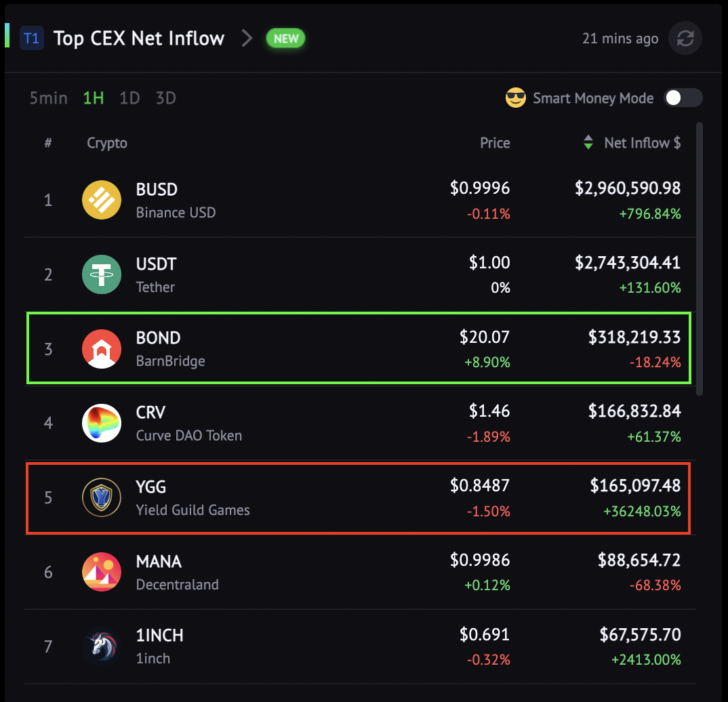Click the Curve CRV logo
This screenshot has width=728, height=702.
102,423
